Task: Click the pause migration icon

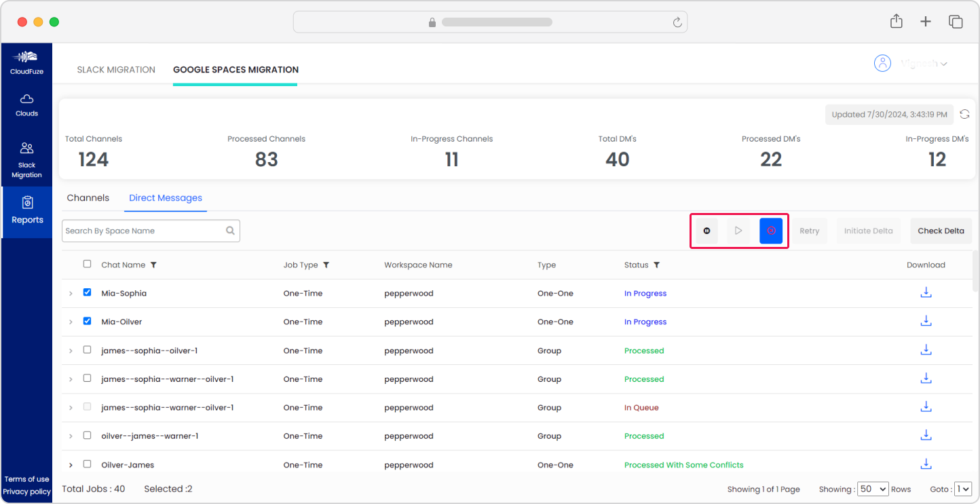Action: [706, 231]
